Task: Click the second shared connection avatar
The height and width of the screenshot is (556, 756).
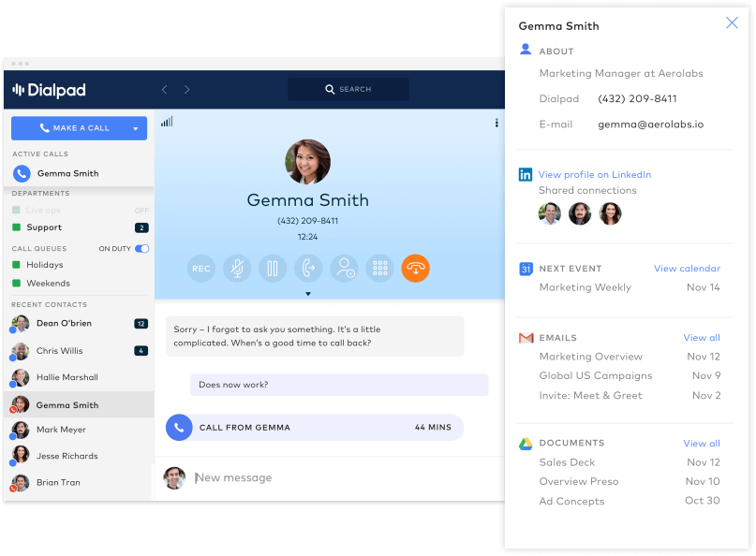Action: click(x=580, y=213)
